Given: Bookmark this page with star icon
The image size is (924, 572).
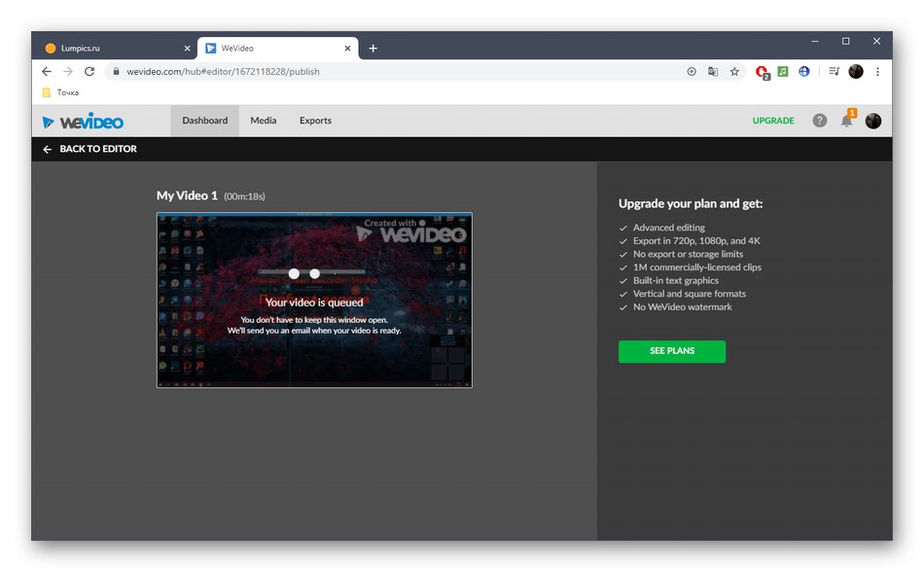Looking at the screenshot, I should [x=734, y=71].
